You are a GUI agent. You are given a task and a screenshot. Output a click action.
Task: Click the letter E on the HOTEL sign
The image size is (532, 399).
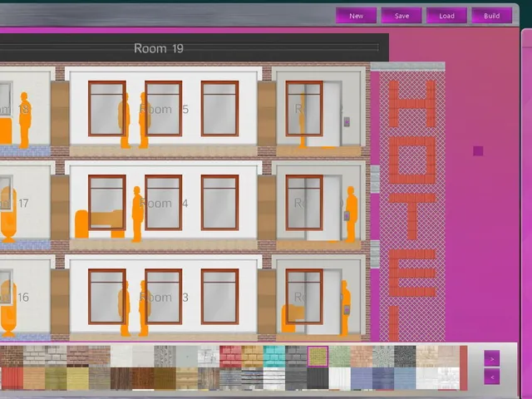[x=412, y=273]
